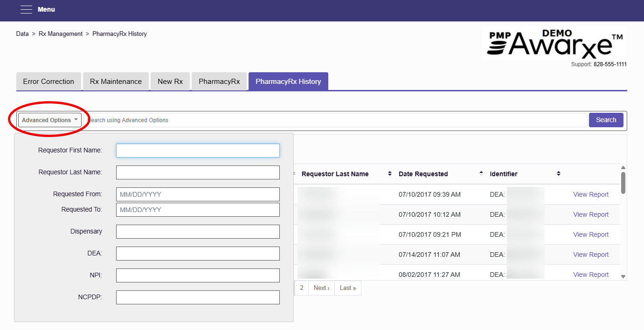Sort by Requestor Last Name arrows
Screen dimensions: 644x330
coord(390,174)
